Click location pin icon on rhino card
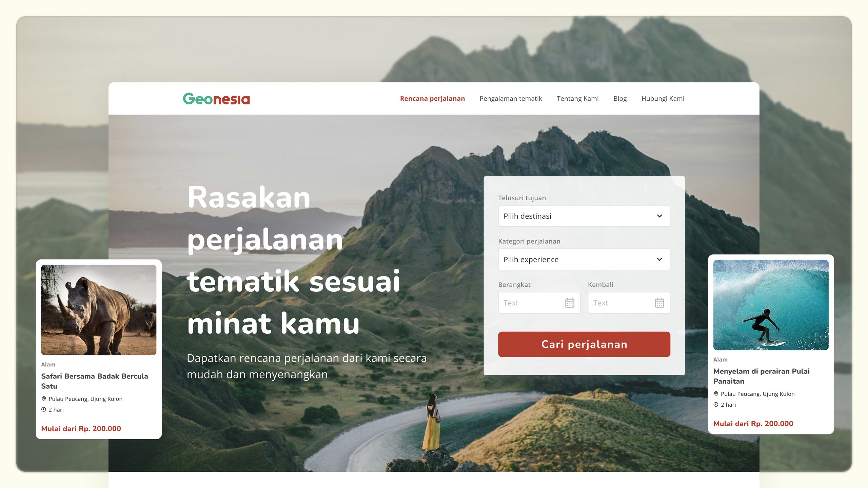The height and width of the screenshot is (488, 868). 44,399
